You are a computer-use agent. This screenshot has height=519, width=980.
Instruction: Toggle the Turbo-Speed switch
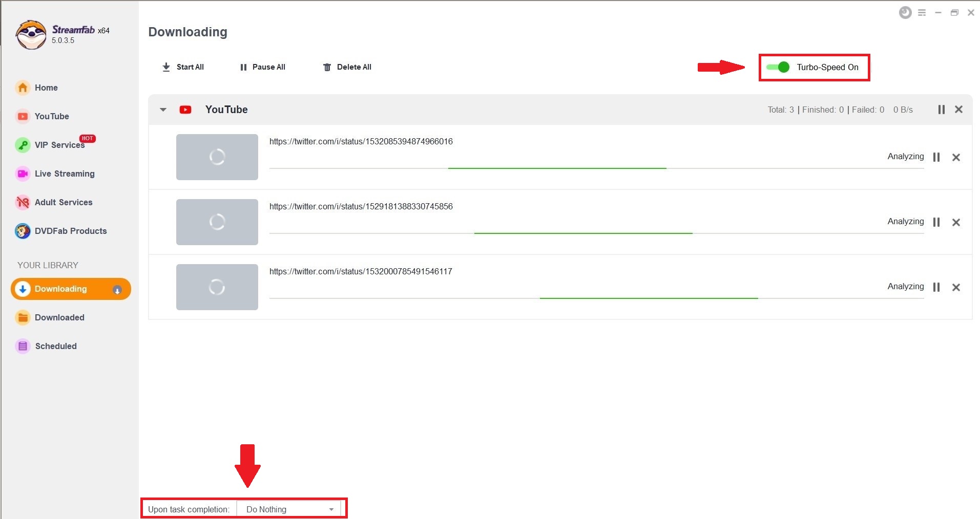[778, 67]
